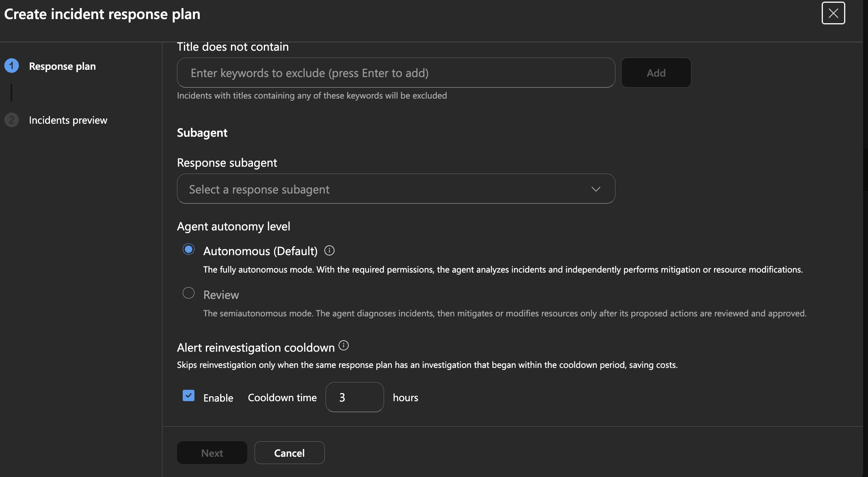Close the Create incident response plan dialog
Image resolution: width=868 pixels, height=477 pixels.
[833, 13]
